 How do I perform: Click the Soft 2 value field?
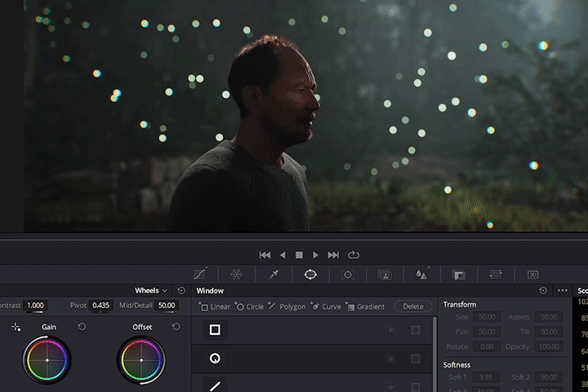point(549,377)
